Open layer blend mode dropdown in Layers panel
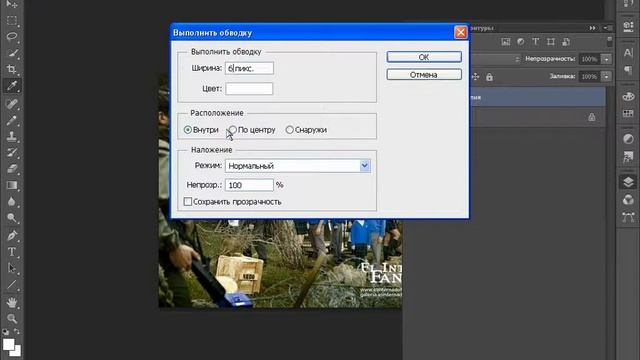Viewport: 640px width, 360px height. click(x=496, y=59)
